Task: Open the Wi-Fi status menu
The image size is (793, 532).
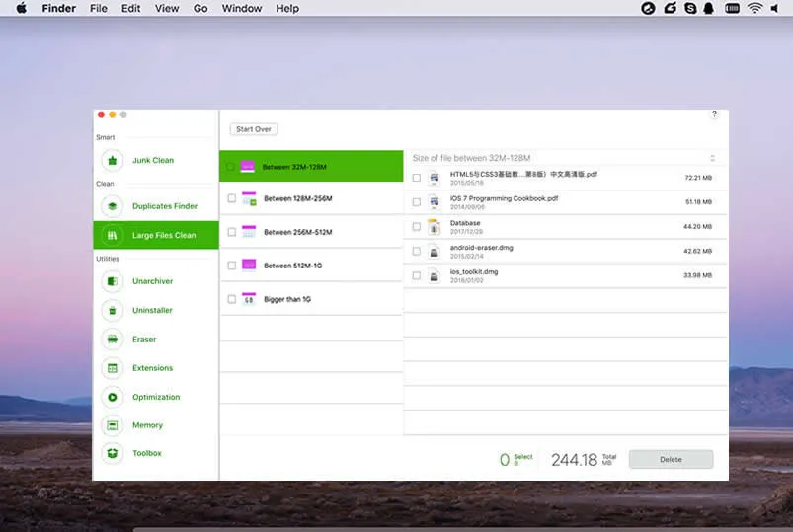Action: 754,9
